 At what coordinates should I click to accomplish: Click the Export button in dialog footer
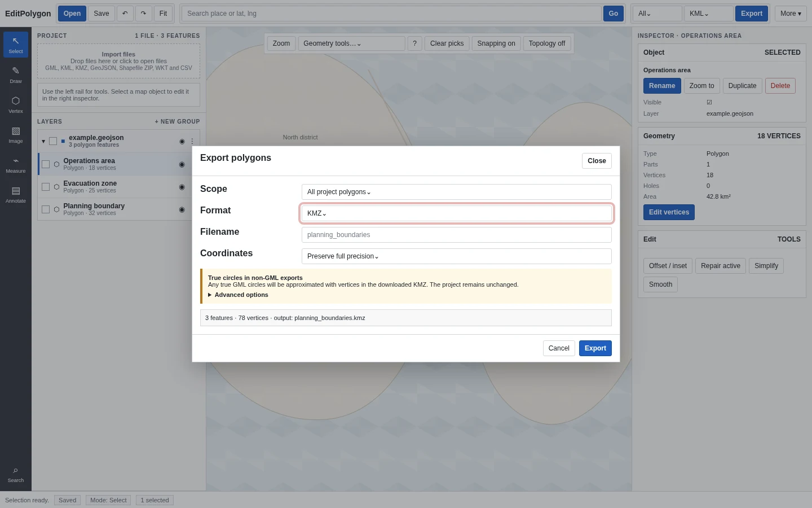[595, 348]
